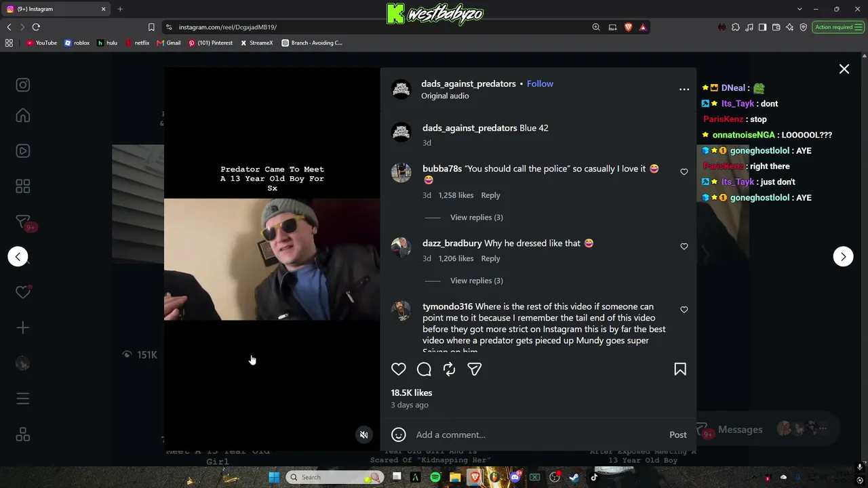This screenshot has height=488, width=868.
Task: Go to the previous reel
Action: tap(18, 256)
